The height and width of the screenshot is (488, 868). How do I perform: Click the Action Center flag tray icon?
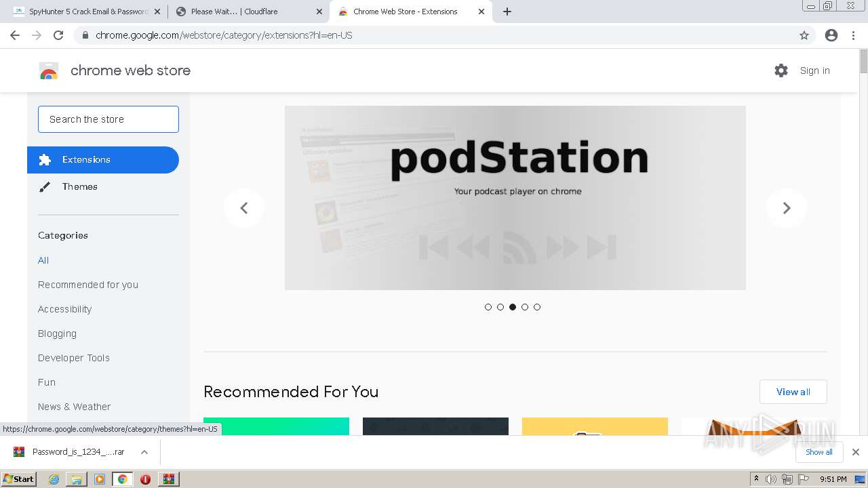point(802,479)
